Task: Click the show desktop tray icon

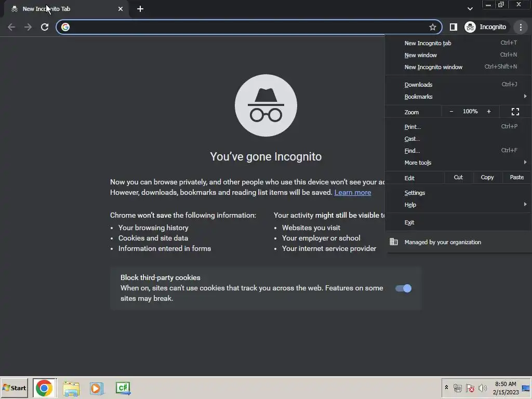Action: [x=526, y=388]
